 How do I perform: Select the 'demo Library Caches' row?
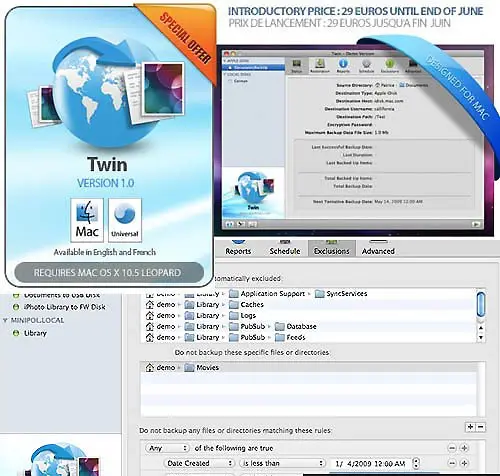tap(308, 304)
